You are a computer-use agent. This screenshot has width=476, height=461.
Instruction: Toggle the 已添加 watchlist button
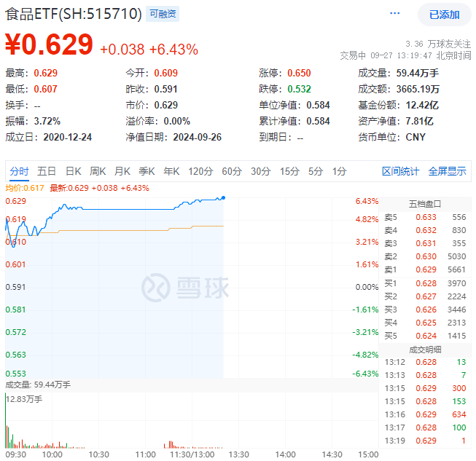tap(444, 15)
